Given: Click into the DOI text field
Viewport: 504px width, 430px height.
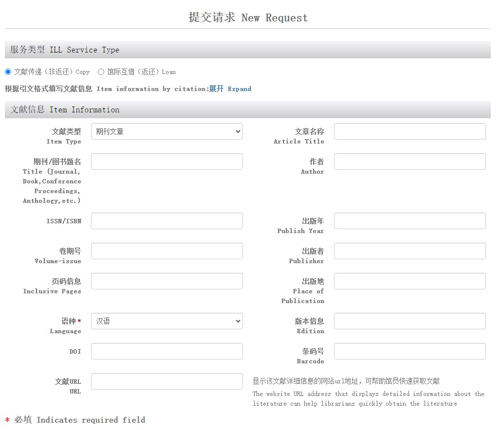Looking at the screenshot, I should tap(167, 351).
